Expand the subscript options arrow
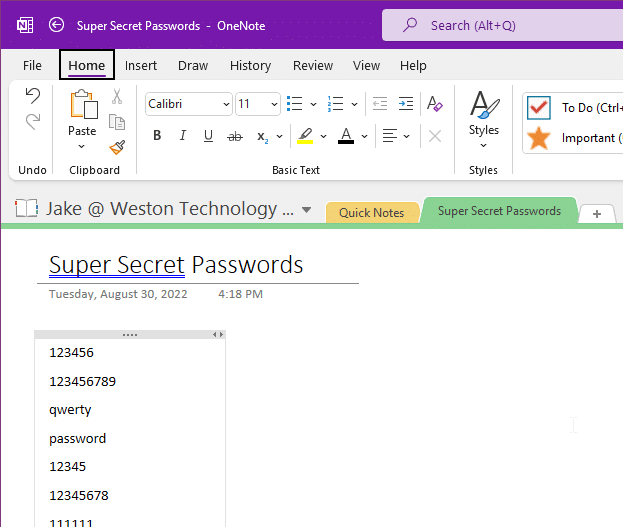 coord(280,137)
